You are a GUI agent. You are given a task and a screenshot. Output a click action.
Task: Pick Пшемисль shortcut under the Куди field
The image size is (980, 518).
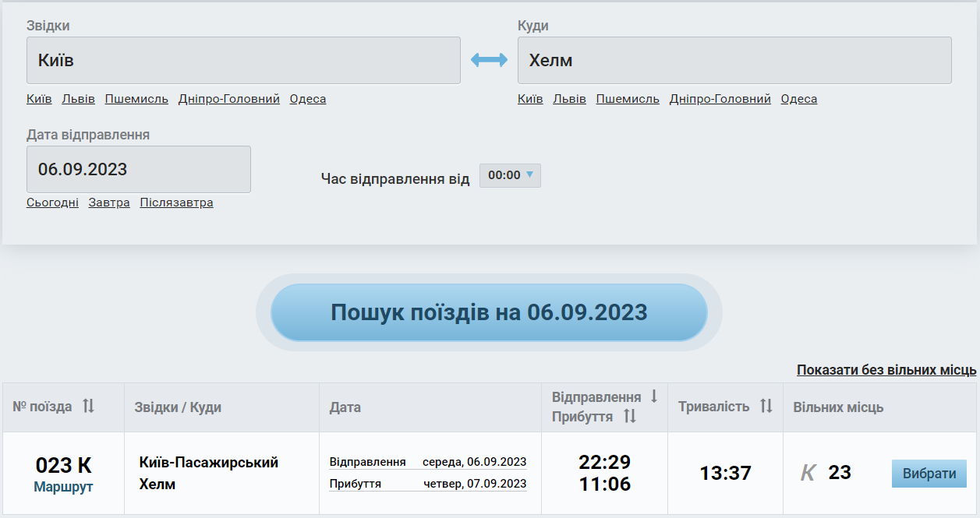[x=628, y=99]
